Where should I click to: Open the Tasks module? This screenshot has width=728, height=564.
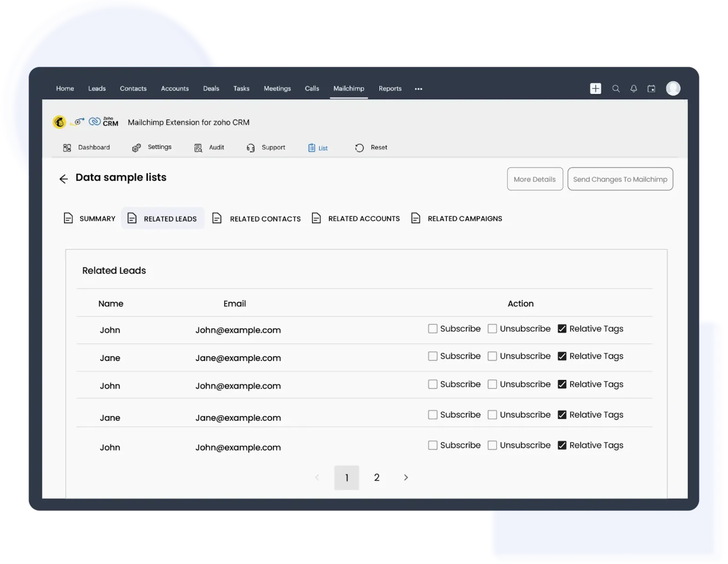point(241,88)
